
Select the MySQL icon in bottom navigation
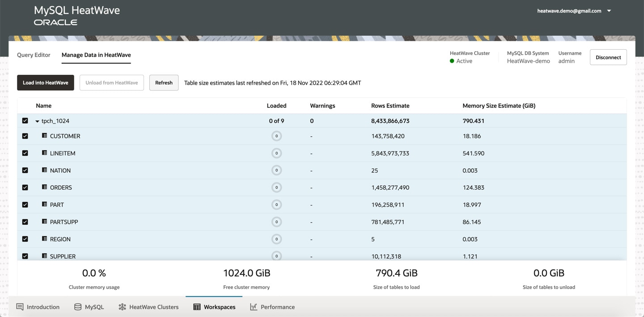[x=78, y=307]
